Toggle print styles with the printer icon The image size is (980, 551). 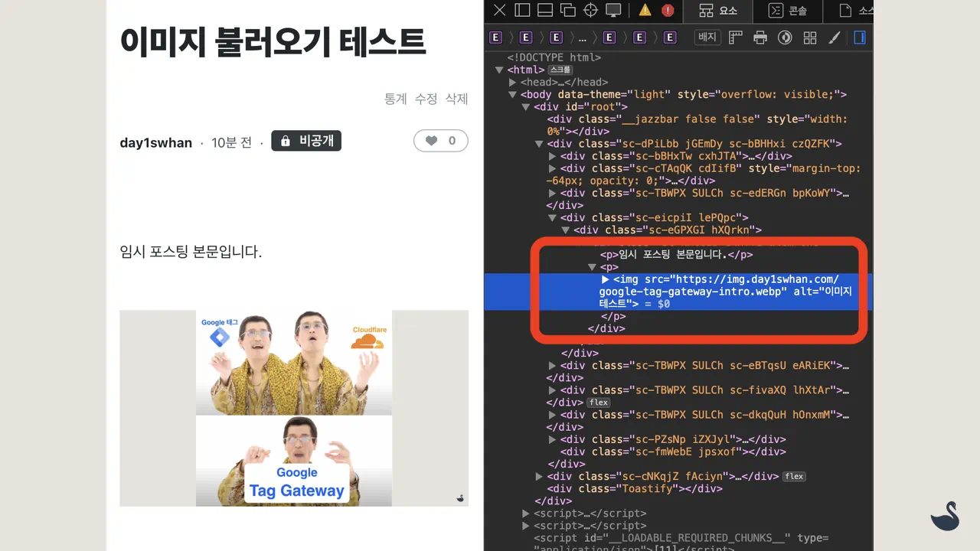pos(760,37)
